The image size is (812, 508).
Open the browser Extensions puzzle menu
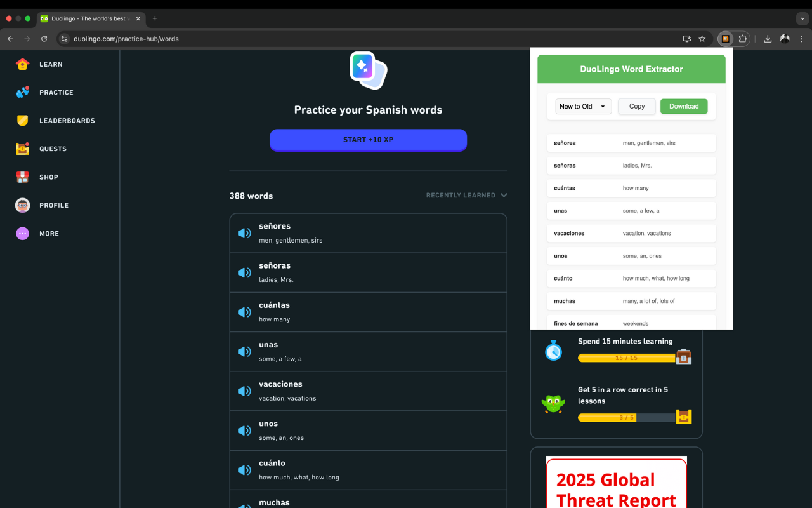(x=742, y=39)
